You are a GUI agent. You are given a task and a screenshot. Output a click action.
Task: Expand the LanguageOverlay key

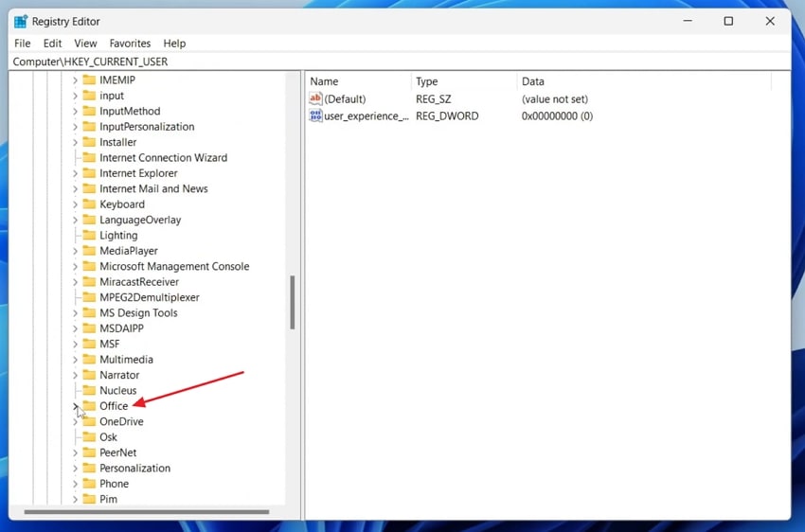[x=75, y=220]
